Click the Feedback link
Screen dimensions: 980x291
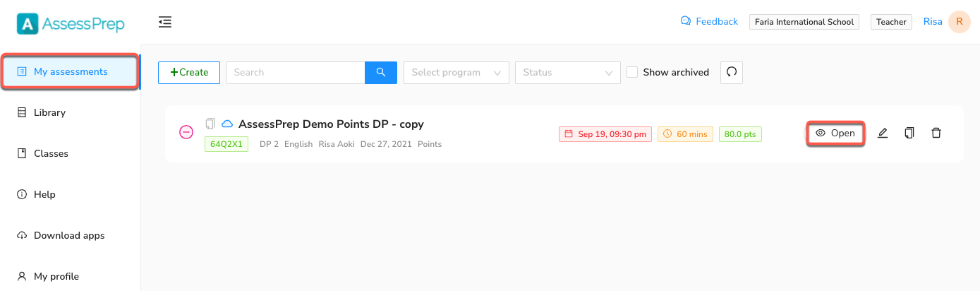click(x=709, y=22)
